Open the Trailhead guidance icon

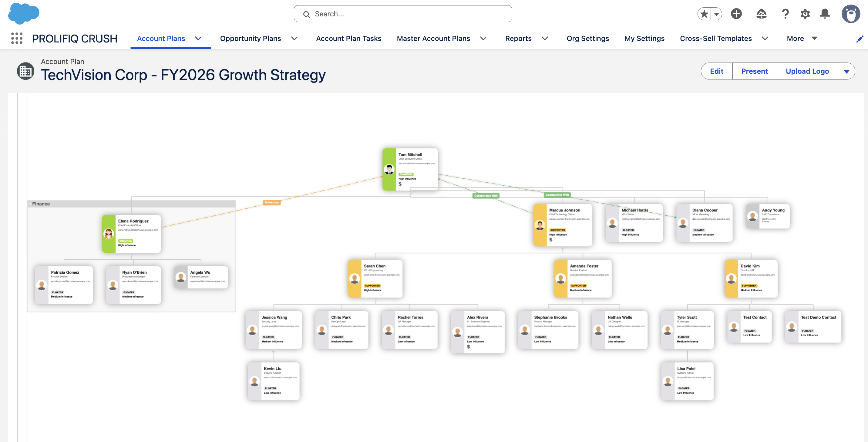(x=761, y=14)
